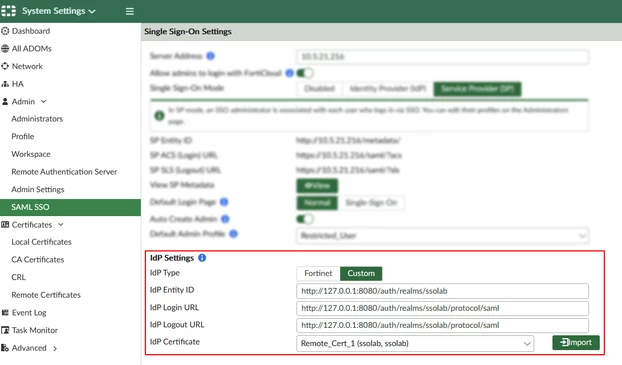
Task: Click the HA hierarchy icon
Action: (x=5, y=84)
